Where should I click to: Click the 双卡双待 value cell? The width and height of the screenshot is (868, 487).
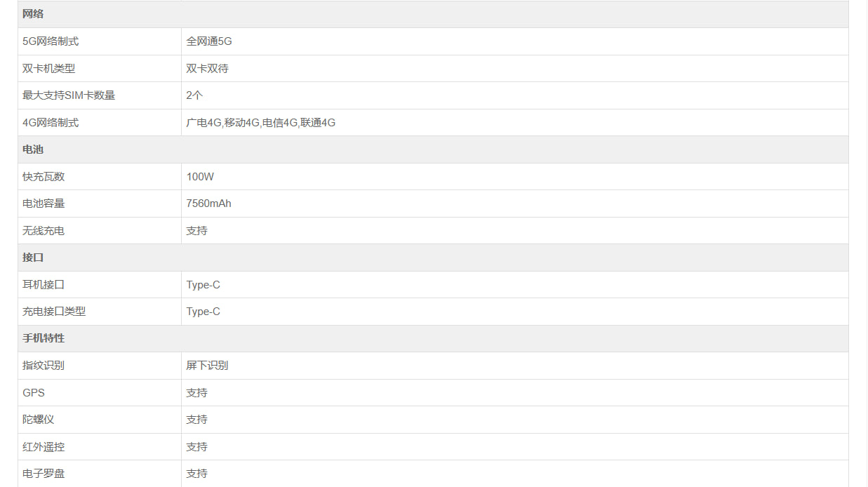tap(207, 69)
